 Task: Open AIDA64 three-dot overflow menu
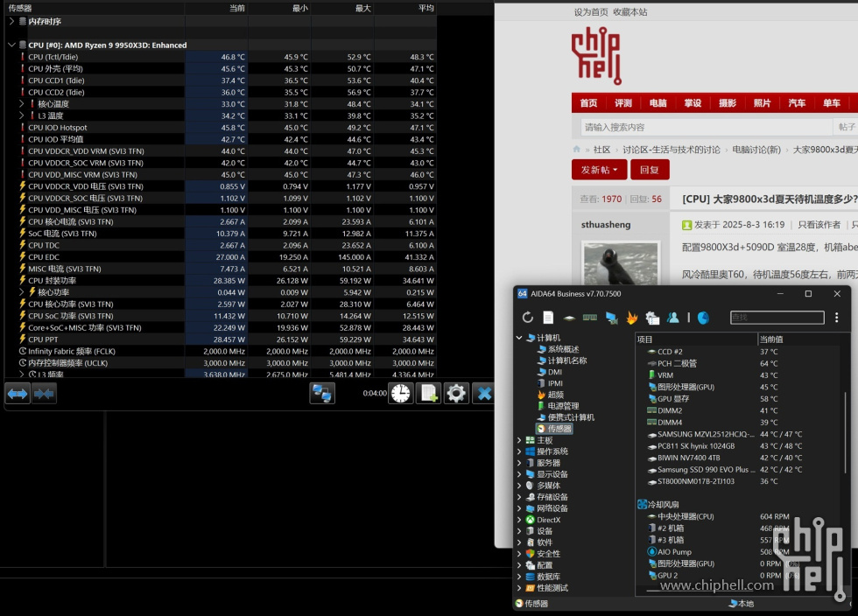pyautogui.click(x=836, y=318)
